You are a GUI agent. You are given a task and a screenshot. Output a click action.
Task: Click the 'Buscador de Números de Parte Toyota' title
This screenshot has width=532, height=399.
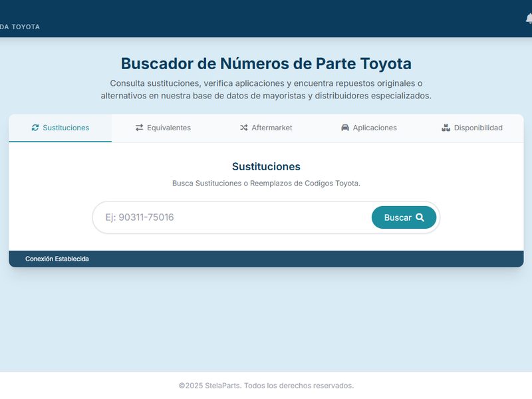(267, 63)
